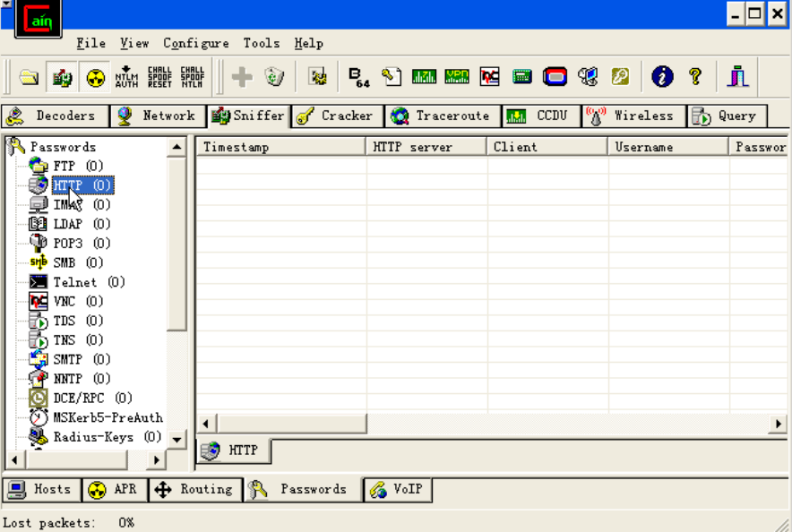Click the Exit door icon
This screenshot has width=792, height=532.
(738, 77)
